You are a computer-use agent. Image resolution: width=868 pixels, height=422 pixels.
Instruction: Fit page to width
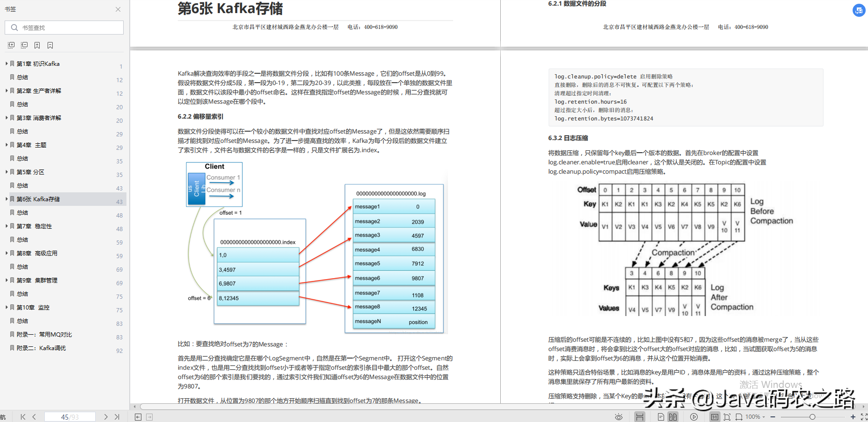click(x=739, y=417)
